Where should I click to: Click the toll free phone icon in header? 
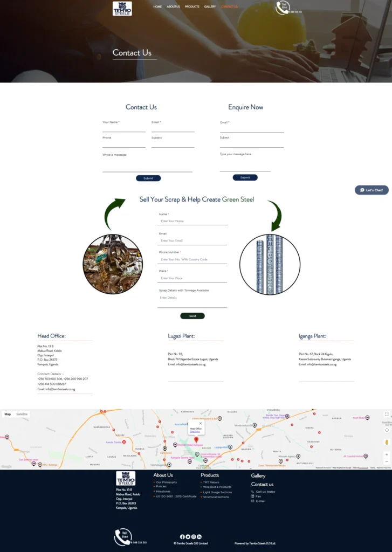pyautogui.click(x=282, y=8)
